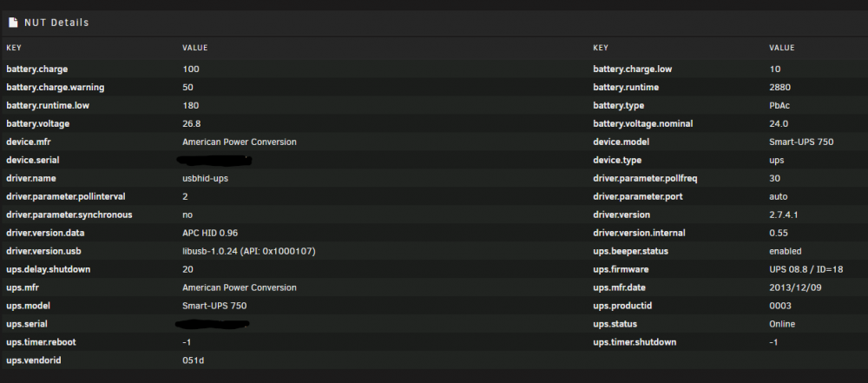Image resolution: width=868 pixels, height=383 pixels.
Task: Click the battery.charge.low key
Action: point(633,69)
